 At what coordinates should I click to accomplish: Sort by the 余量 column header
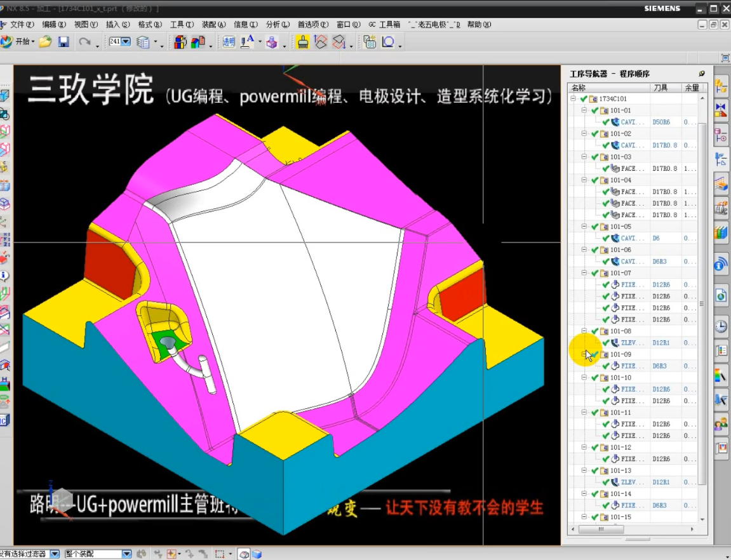(x=692, y=88)
